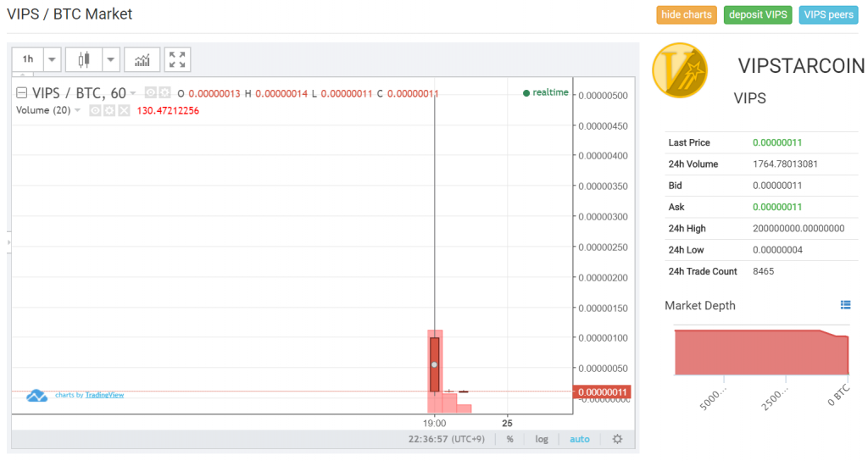Image resolution: width=868 pixels, height=461 pixels.
Task: Click the Market Depth chart area
Action: 762,353
